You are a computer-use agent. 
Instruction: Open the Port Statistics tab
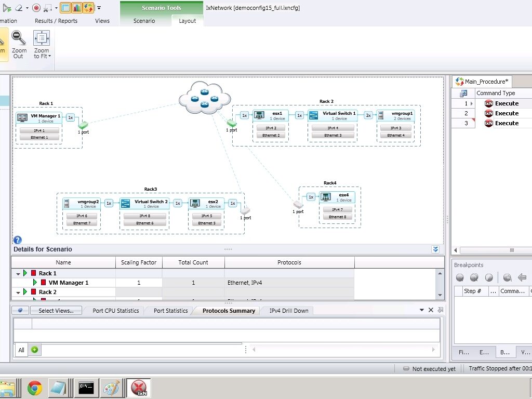point(170,311)
